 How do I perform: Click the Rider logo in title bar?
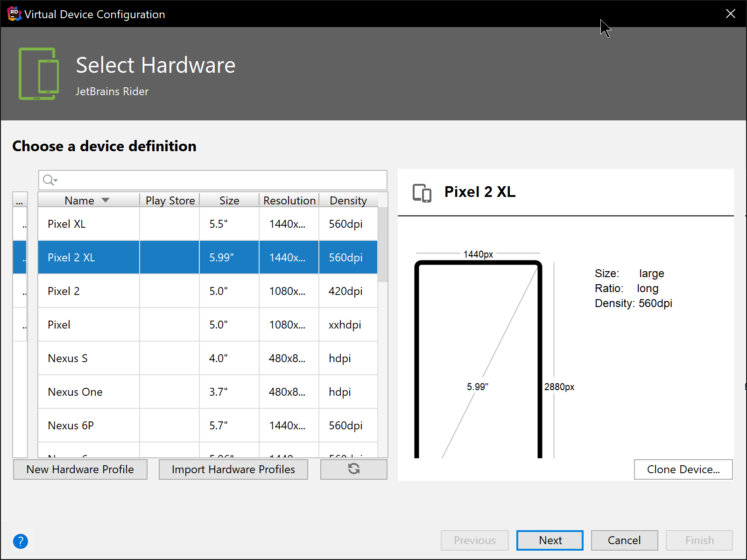pyautogui.click(x=14, y=14)
